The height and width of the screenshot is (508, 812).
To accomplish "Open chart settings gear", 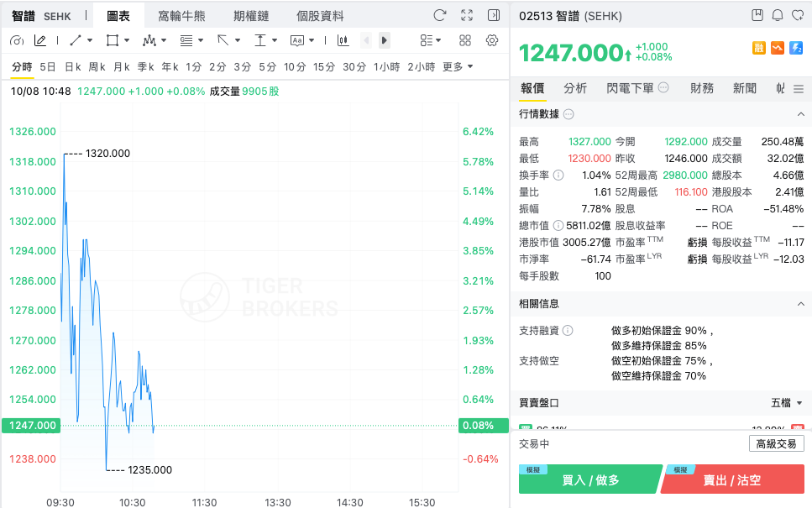I will pos(492,40).
